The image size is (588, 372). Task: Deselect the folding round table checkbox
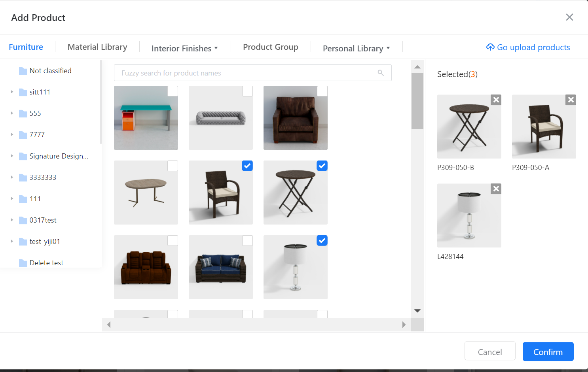[322, 166]
